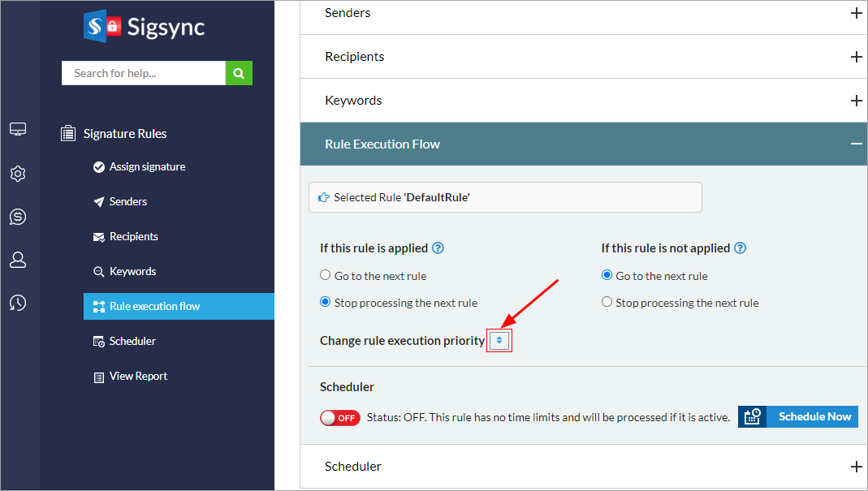Toggle the Scheduler OFF switch
The width and height of the screenshot is (868, 491).
click(340, 418)
